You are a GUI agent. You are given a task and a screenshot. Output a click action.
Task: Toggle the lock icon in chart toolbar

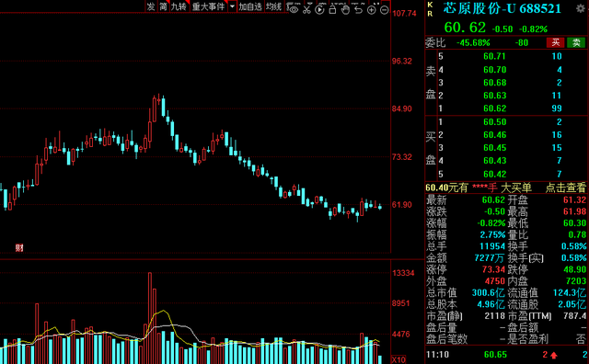point(332,9)
